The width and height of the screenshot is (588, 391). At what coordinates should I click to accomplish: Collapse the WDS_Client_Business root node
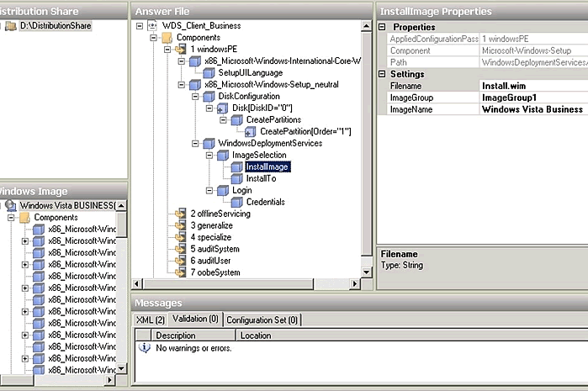140,26
